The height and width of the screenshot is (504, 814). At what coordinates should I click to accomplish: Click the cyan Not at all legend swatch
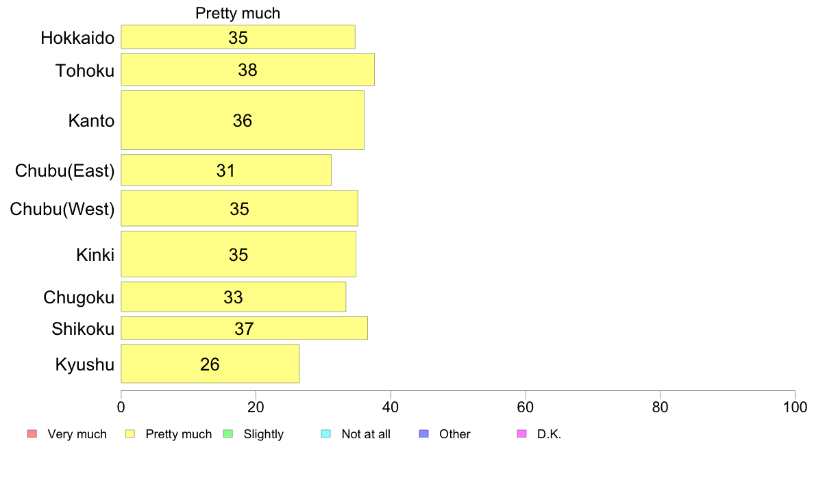(326, 433)
